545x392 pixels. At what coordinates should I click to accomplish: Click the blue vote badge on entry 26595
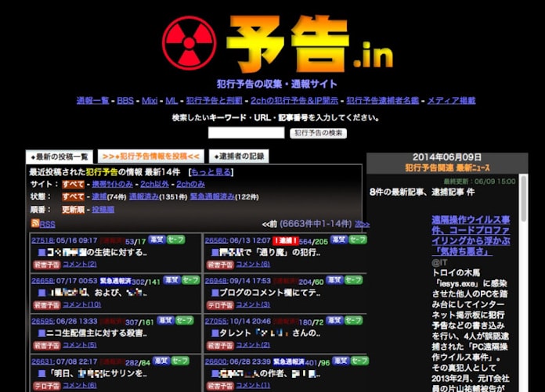(165, 320)
